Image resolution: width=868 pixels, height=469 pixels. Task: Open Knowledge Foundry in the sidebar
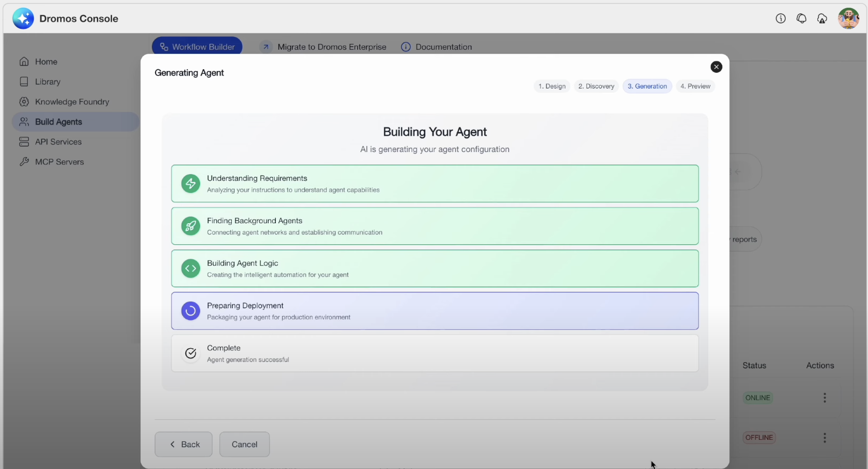[x=72, y=102]
